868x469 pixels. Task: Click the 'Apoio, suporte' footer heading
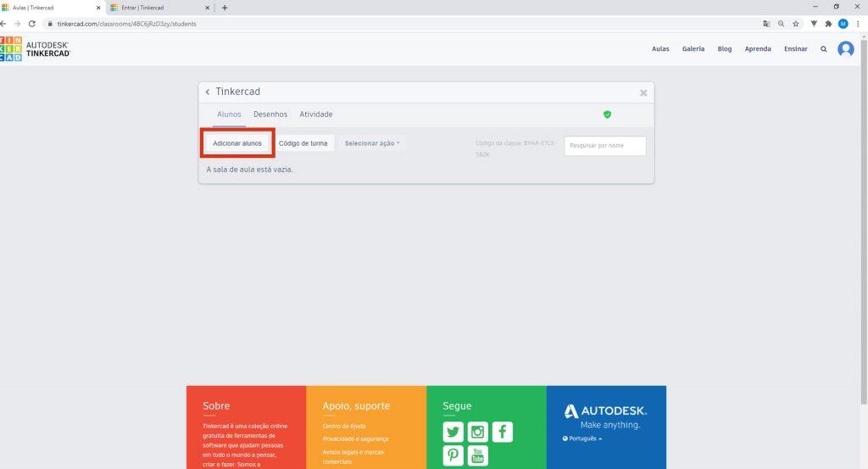(x=356, y=406)
